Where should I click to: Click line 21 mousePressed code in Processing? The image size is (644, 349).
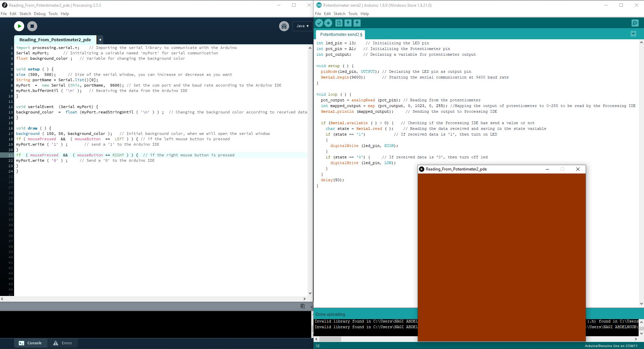(44, 155)
